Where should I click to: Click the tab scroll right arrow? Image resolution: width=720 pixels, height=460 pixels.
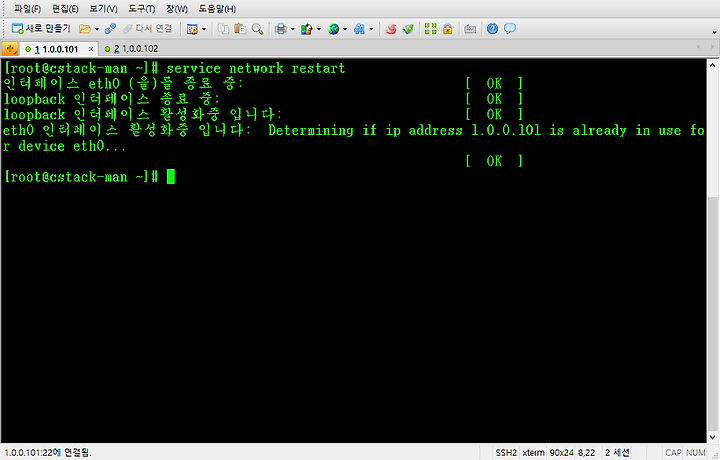(x=712, y=47)
